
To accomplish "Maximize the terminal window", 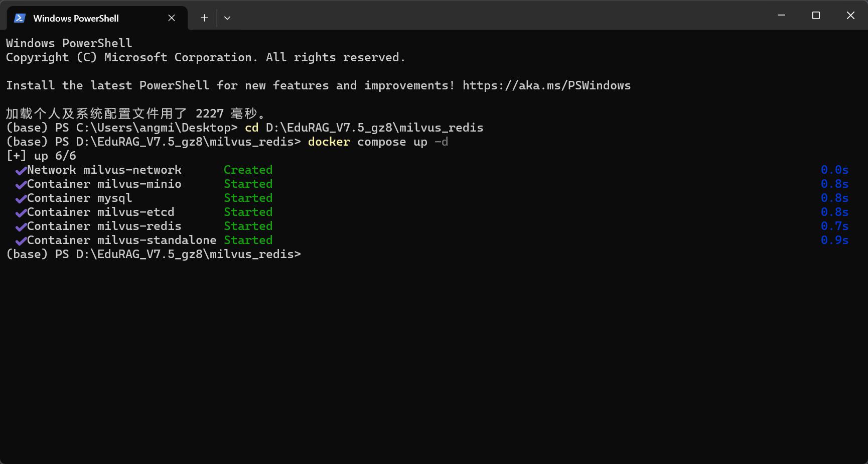I will point(816,16).
